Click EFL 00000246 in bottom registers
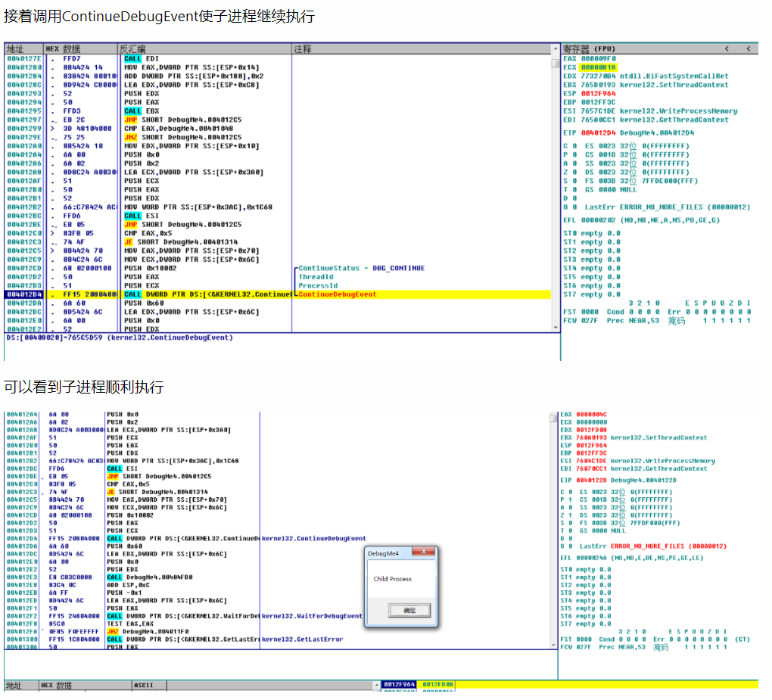The image size is (772, 700). click(x=632, y=558)
